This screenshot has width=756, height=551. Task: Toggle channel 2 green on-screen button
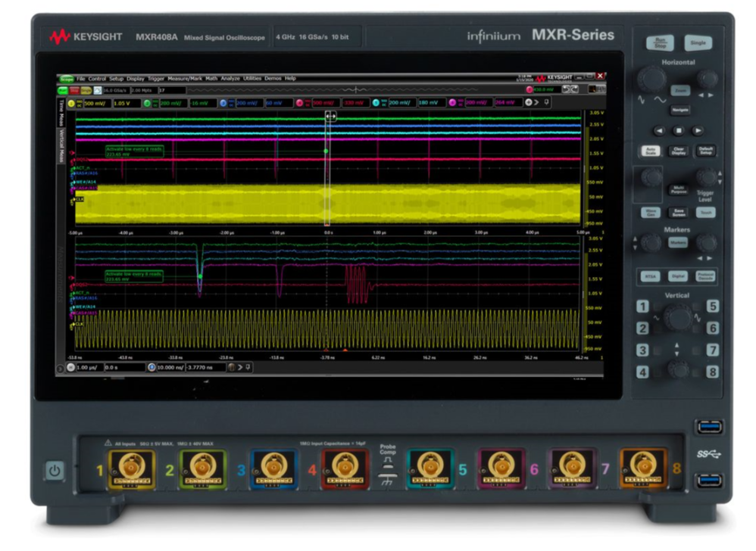tap(148, 103)
